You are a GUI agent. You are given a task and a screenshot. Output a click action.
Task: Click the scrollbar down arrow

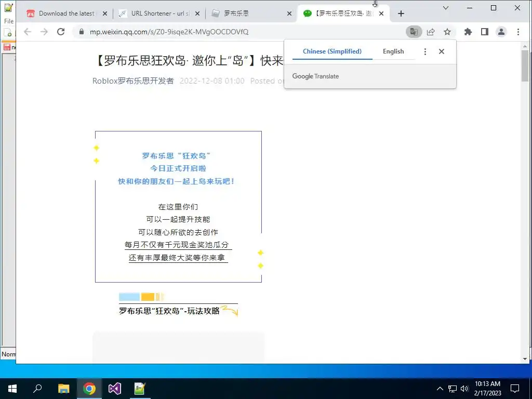[x=525, y=359]
